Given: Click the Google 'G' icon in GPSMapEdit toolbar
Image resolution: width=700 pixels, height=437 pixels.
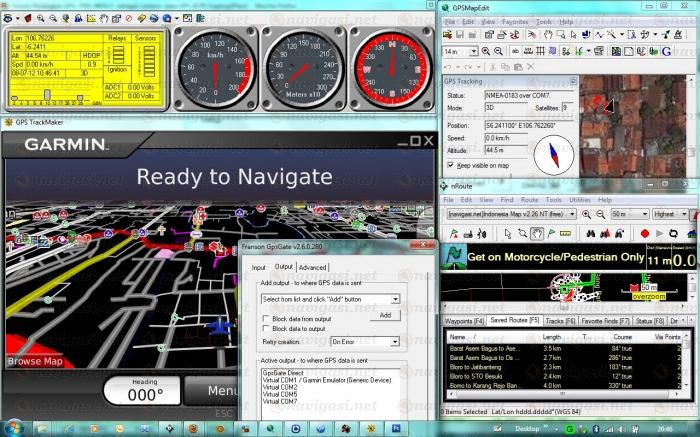Looking at the screenshot, I should click(667, 50).
